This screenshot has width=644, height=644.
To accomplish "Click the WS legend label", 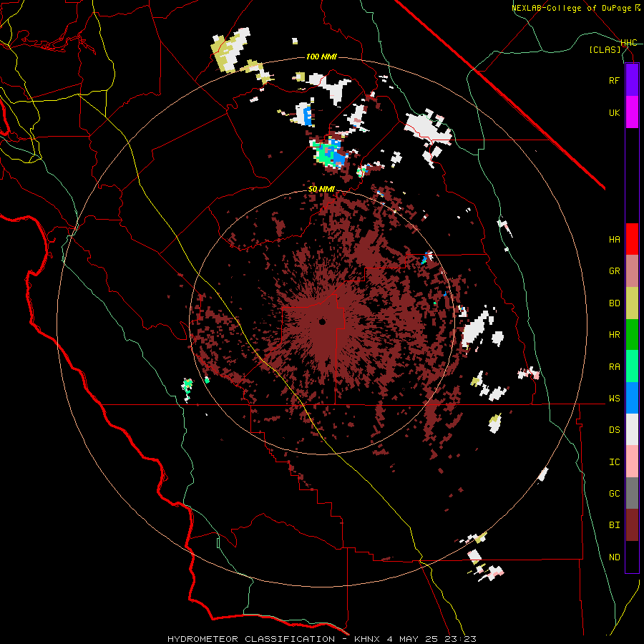I will click(614, 399).
